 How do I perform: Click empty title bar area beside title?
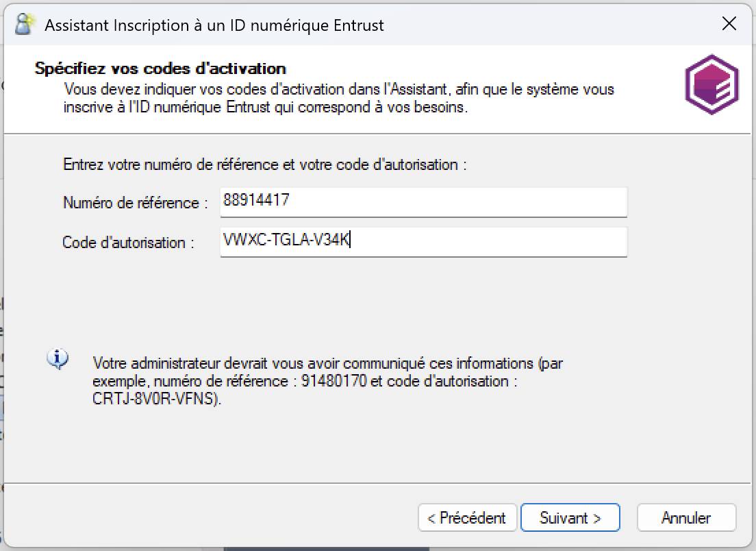point(548,25)
